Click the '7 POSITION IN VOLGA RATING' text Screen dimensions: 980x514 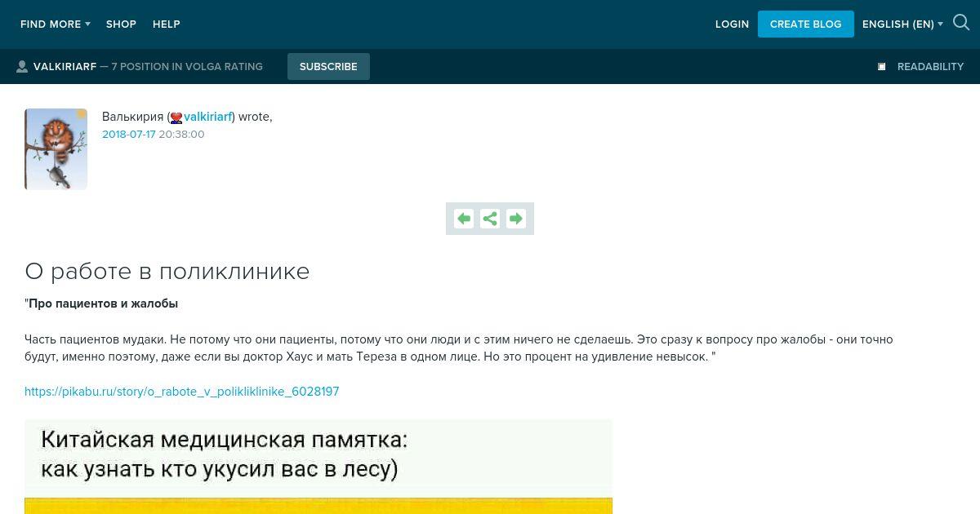coord(187,67)
